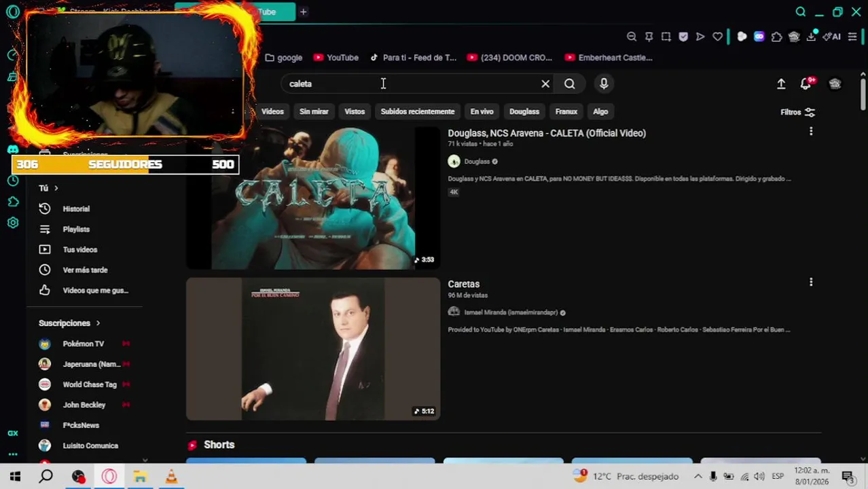Expand the 'Tú' section chevron
Screen dimensions: 868x489
(56, 188)
